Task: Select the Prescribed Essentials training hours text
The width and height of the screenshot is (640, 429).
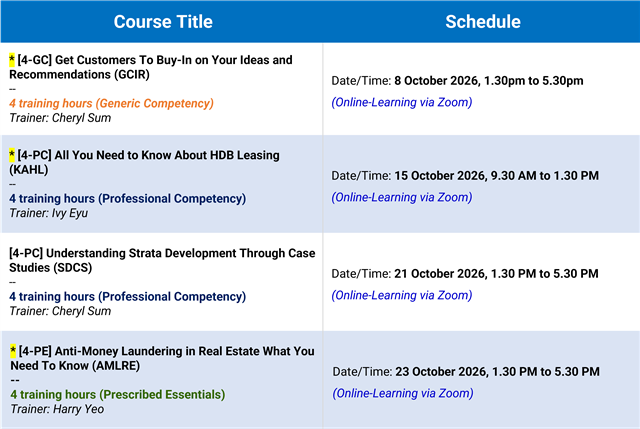Action: coord(118,394)
